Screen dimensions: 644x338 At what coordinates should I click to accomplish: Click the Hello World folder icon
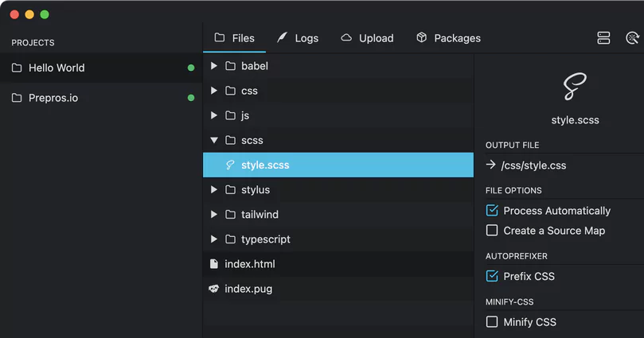(17, 68)
